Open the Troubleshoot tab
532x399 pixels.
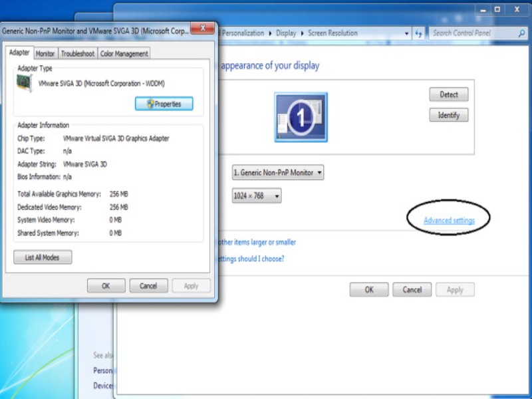[78, 54]
